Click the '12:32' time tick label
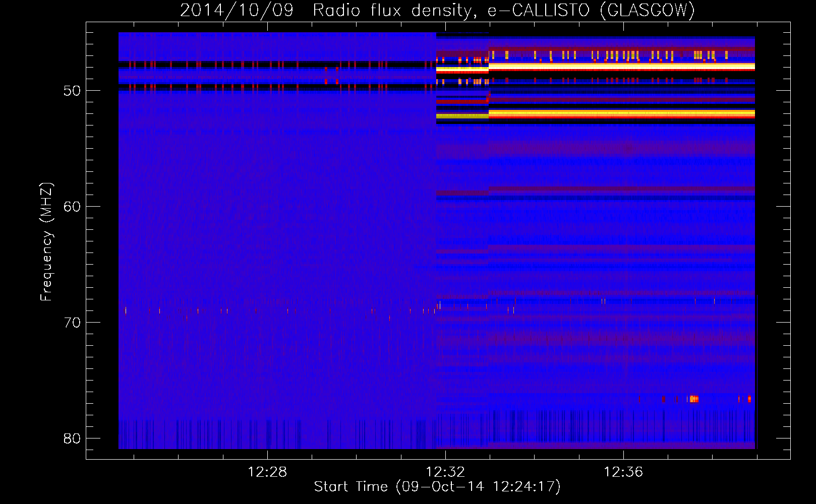 [x=445, y=472]
